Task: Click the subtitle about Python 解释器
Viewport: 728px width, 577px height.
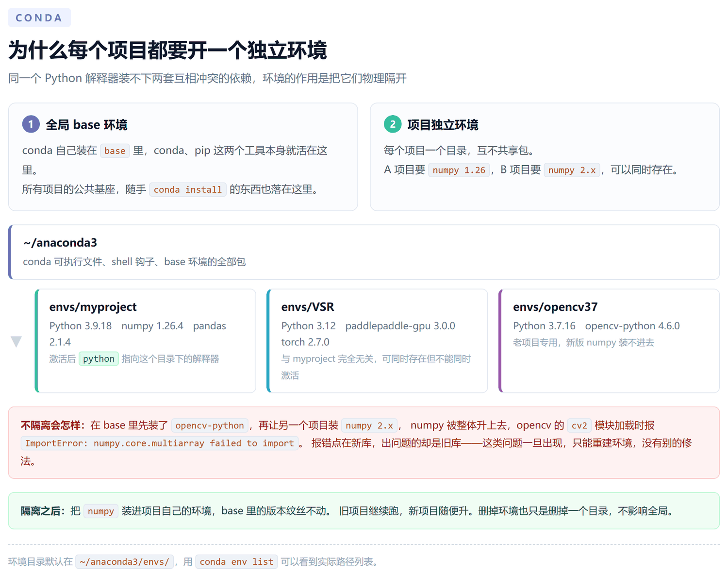Action: pos(207,78)
